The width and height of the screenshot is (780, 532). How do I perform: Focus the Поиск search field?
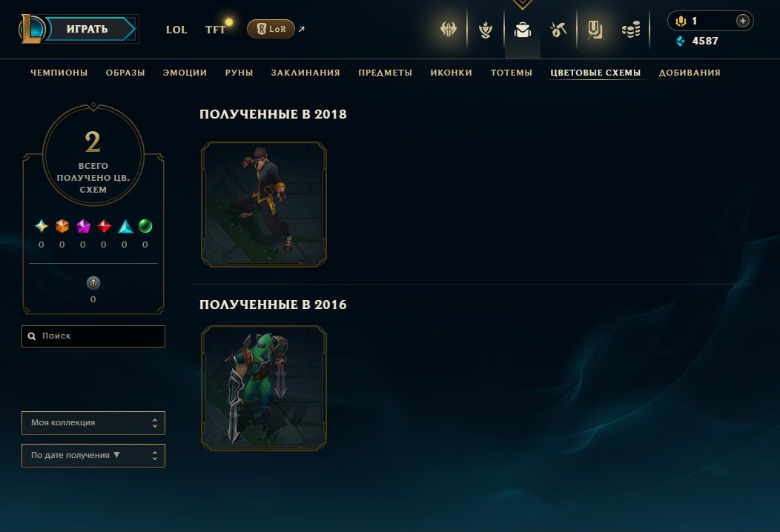click(93, 336)
